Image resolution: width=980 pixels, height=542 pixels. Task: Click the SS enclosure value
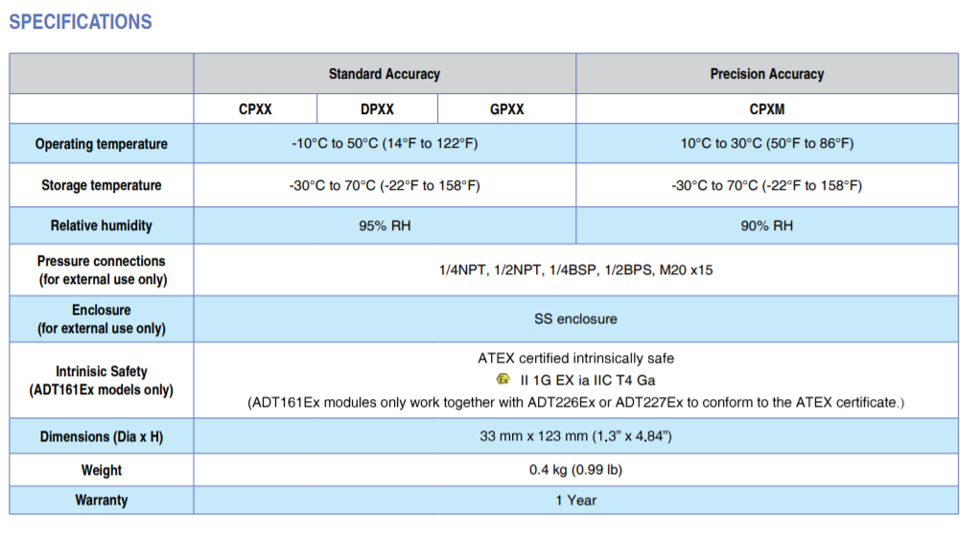(575, 318)
